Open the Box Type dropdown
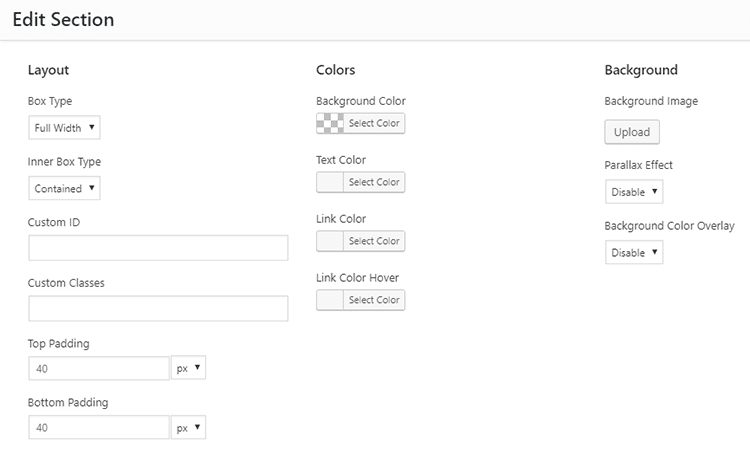 (x=64, y=128)
